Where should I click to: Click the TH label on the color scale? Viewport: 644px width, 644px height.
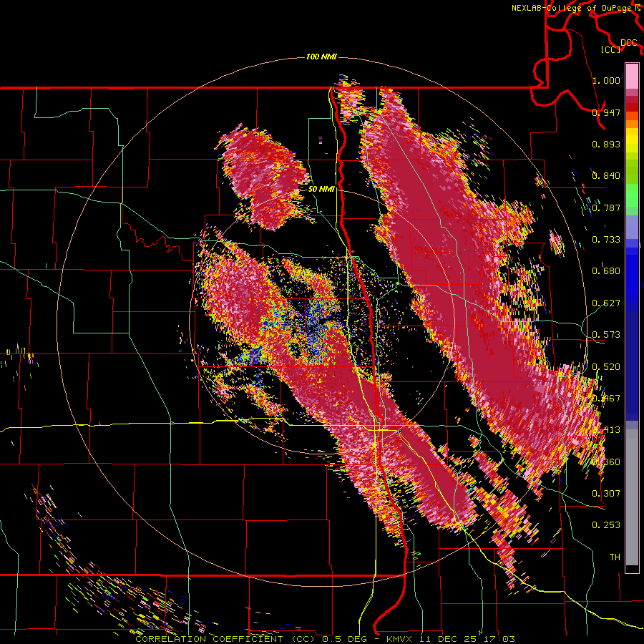(615, 557)
